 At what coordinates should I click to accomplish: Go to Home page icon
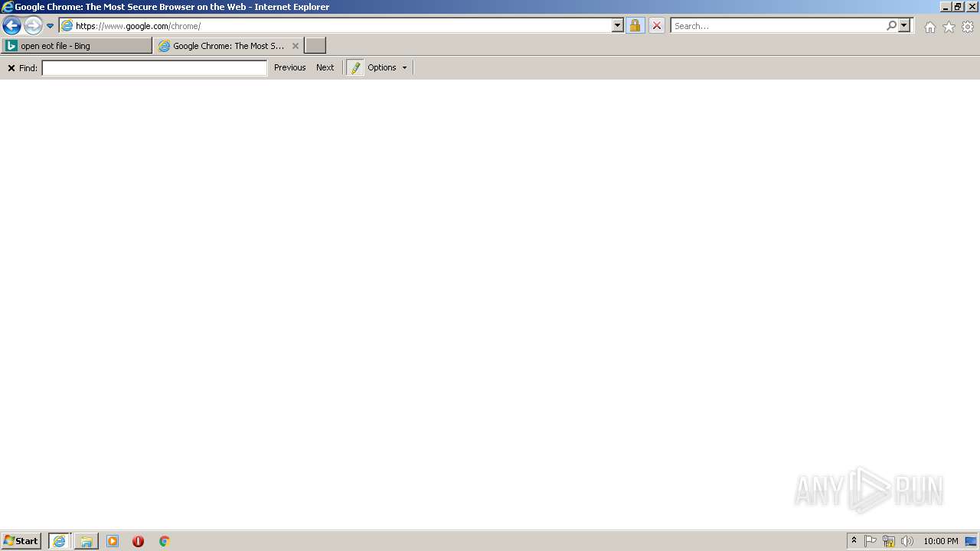click(x=929, y=27)
